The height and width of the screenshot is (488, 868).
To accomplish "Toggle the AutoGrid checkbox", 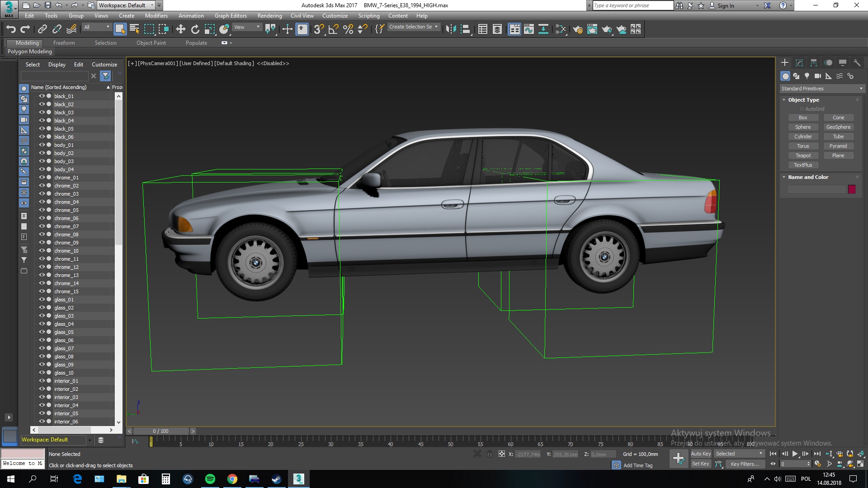I will coord(802,109).
